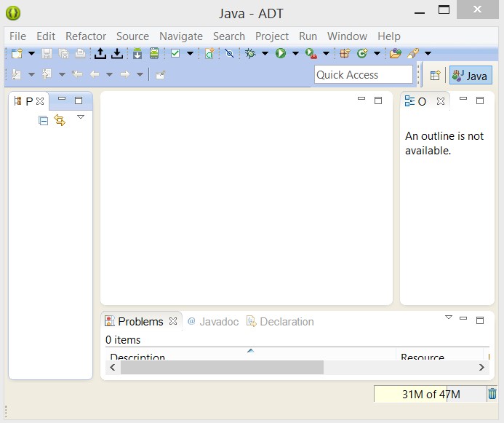
Task: Click the New Java Package icon
Action: point(345,53)
